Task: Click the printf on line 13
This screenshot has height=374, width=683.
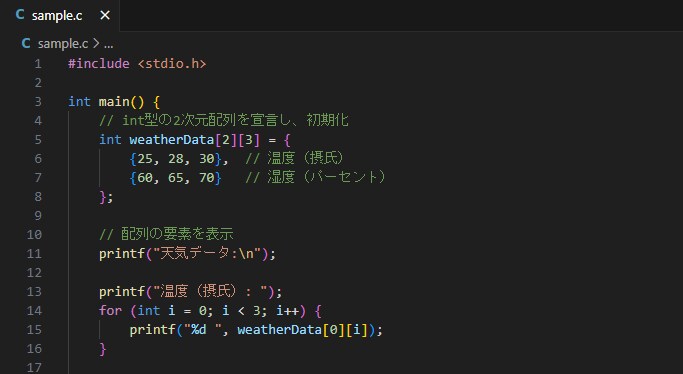Action: 122,291
